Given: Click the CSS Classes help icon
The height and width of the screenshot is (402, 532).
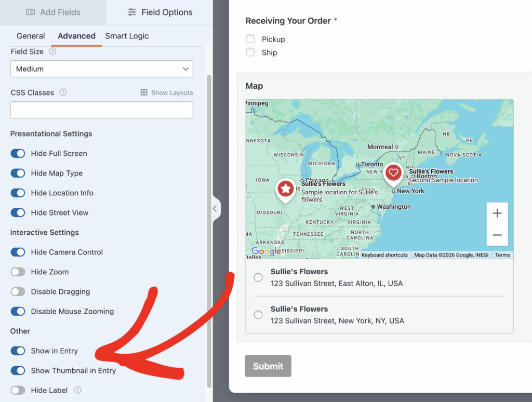Looking at the screenshot, I should (x=63, y=92).
